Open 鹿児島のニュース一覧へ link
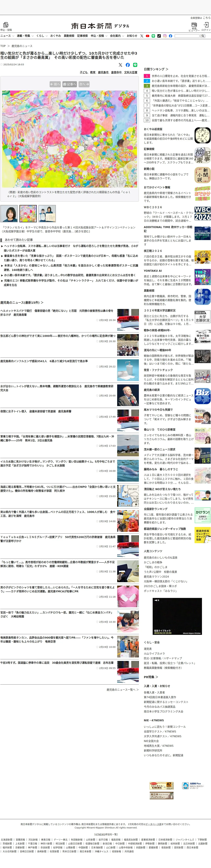The image size is (211, 868). point(123,690)
